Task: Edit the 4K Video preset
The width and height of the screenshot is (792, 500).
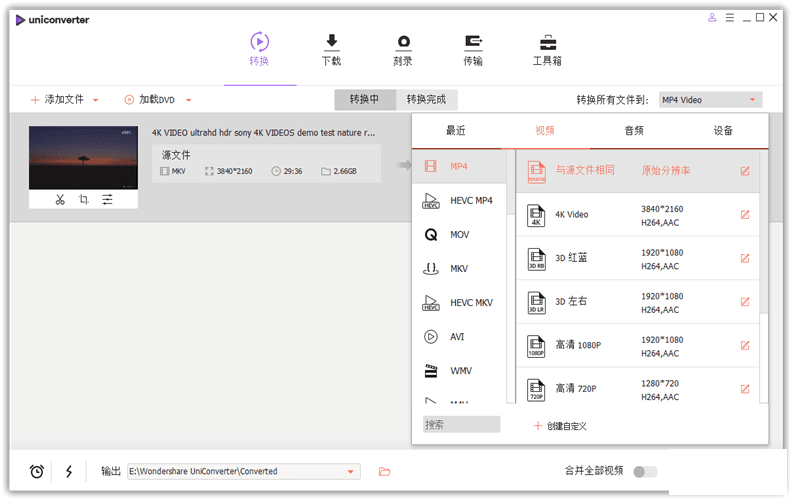Action: point(745,215)
